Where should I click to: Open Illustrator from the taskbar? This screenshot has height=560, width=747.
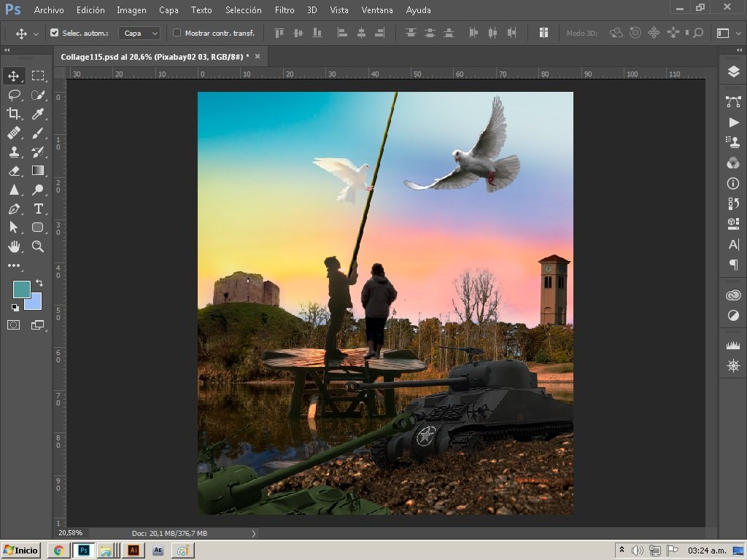coord(133,551)
